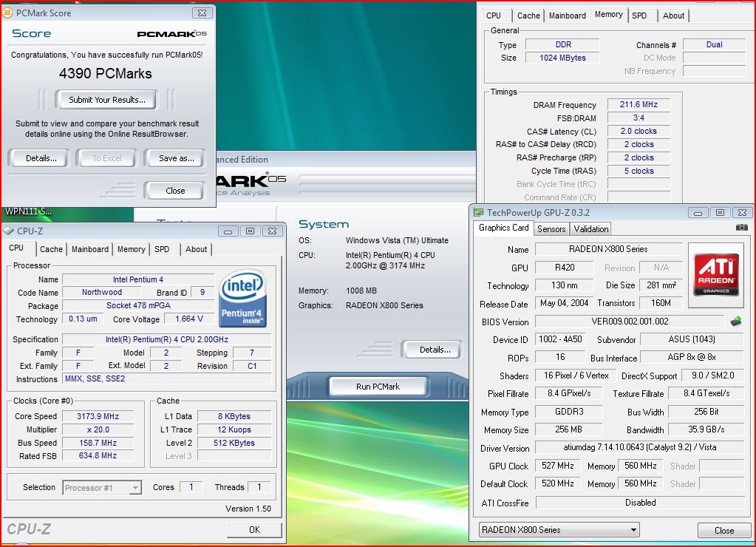Switch to the Cache tab in CPU-Z

pyautogui.click(x=51, y=249)
